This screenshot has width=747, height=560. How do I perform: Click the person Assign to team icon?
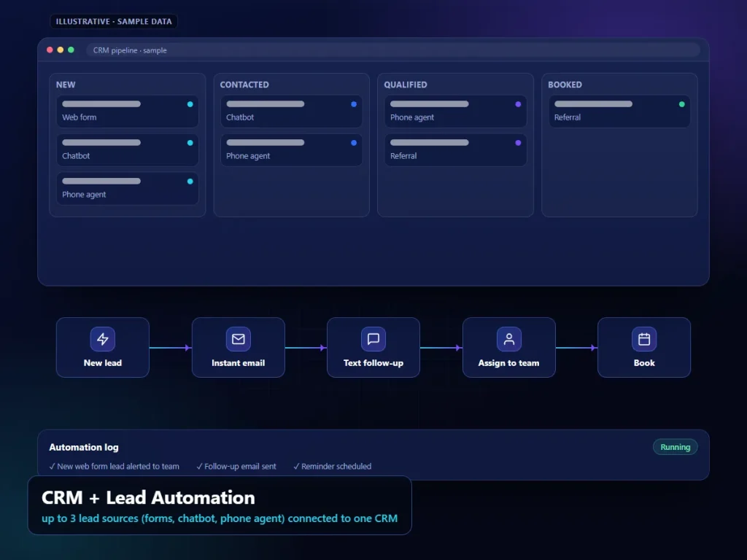tap(508, 339)
